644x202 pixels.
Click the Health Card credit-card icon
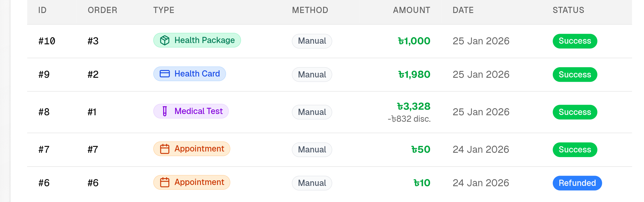click(165, 74)
